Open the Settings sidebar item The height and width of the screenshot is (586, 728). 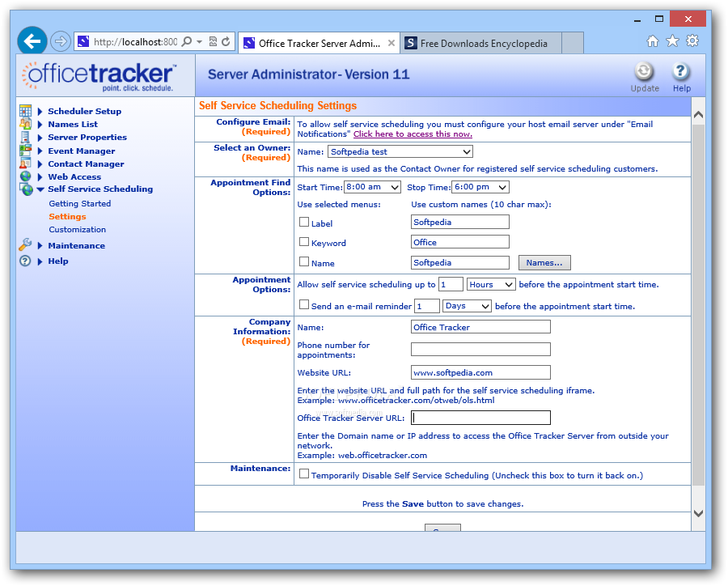pos(67,217)
